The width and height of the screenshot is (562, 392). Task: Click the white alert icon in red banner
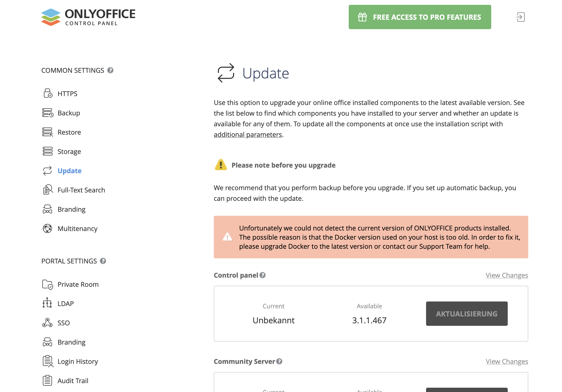(227, 237)
